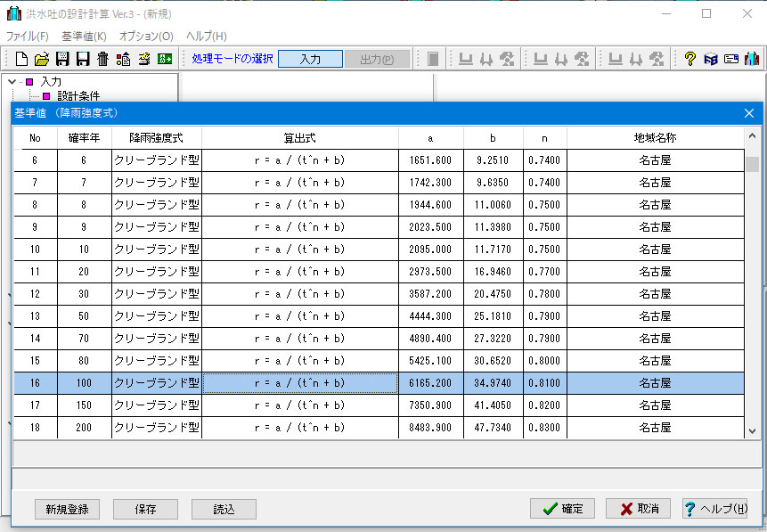This screenshot has height=532, width=767.
Task: Click the yellow question mark help icon
Action: pyautogui.click(x=689, y=59)
